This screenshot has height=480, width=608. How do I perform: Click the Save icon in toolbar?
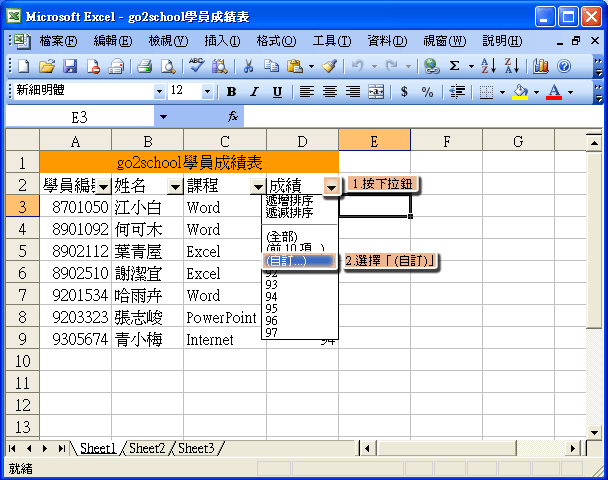[70, 66]
